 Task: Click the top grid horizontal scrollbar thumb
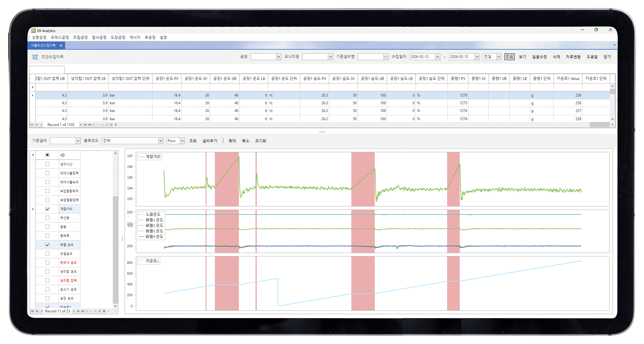[x=599, y=125]
